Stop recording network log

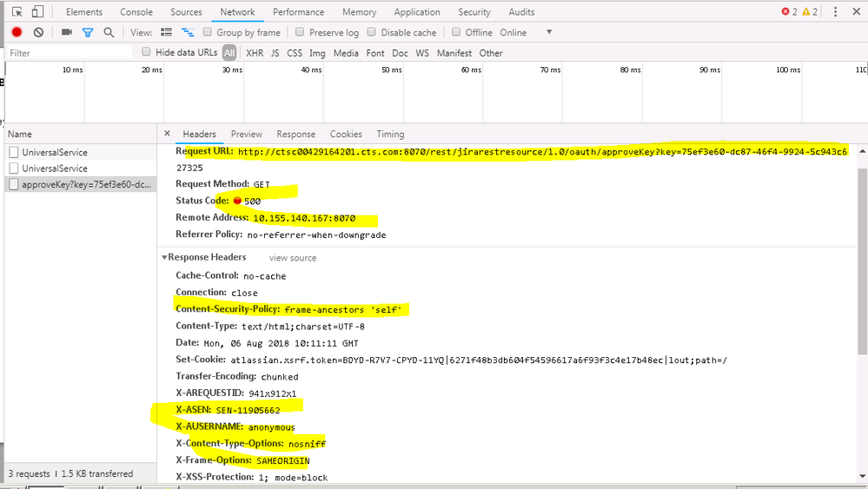click(x=17, y=32)
